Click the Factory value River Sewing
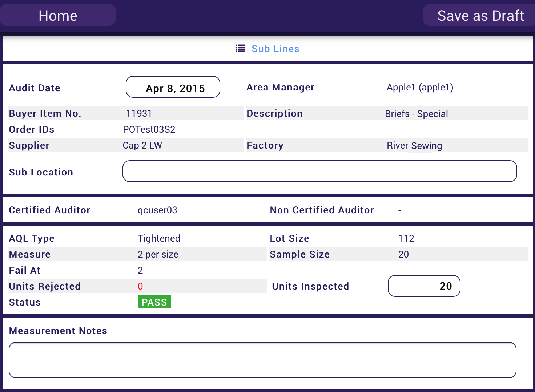535x392 pixels. [x=414, y=146]
